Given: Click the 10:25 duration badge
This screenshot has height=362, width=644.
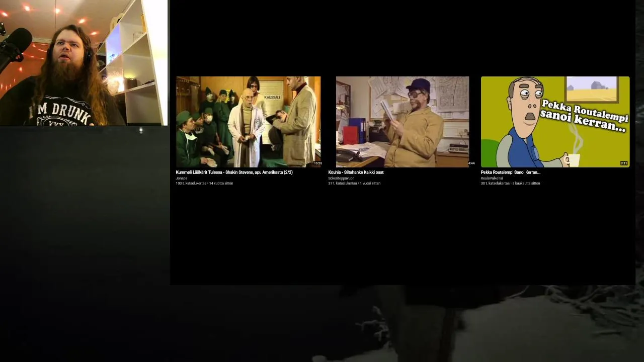Looking at the screenshot, I should coord(317,163).
